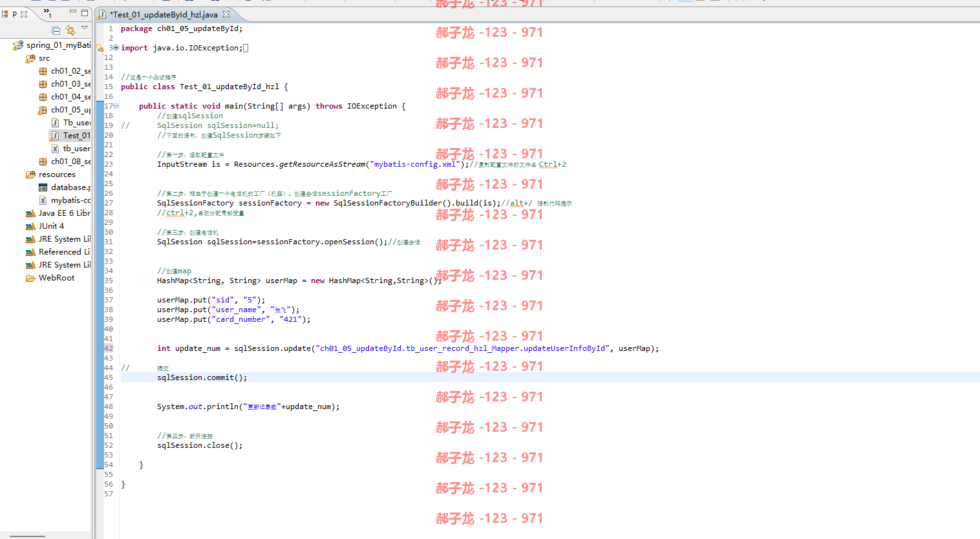This screenshot has height=539, width=980.
Task: Click the userMap.put("user_name") line
Action: point(228,310)
